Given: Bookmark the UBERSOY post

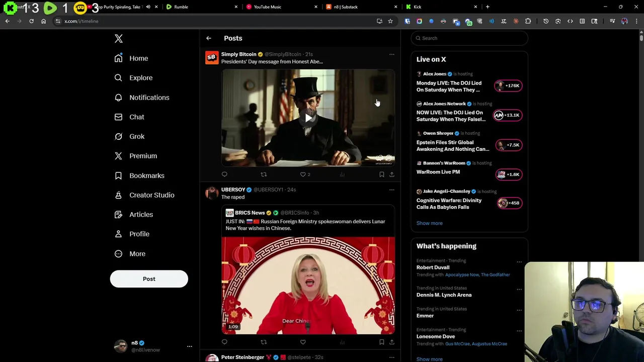Looking at the screenshot, I should [x=382, y=342].
